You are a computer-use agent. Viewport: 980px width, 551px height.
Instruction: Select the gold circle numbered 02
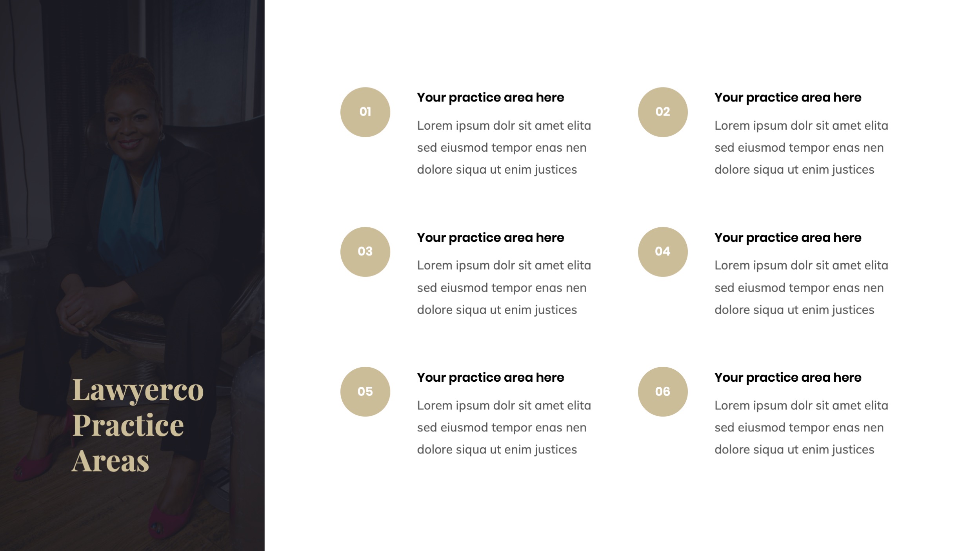662,112
